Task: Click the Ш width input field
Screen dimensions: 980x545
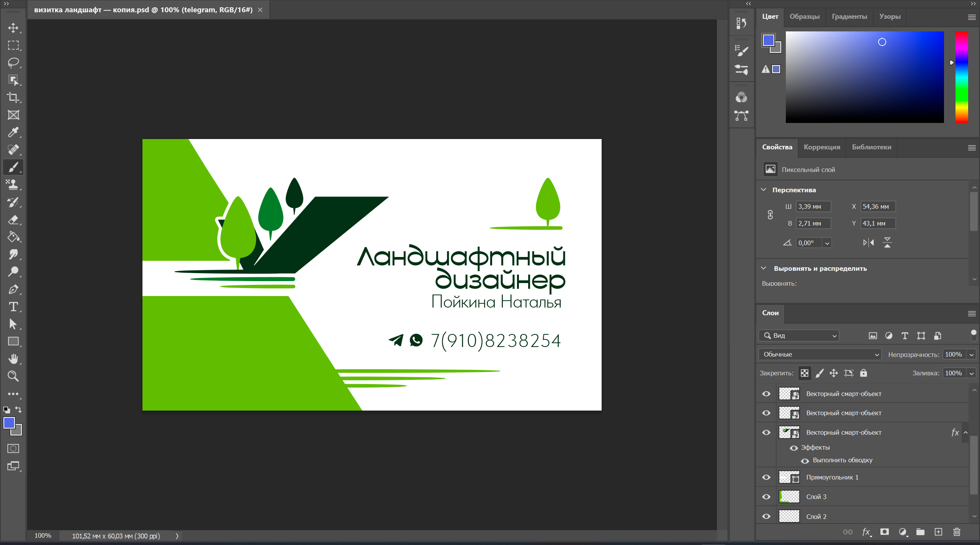Action: [813, 206]
